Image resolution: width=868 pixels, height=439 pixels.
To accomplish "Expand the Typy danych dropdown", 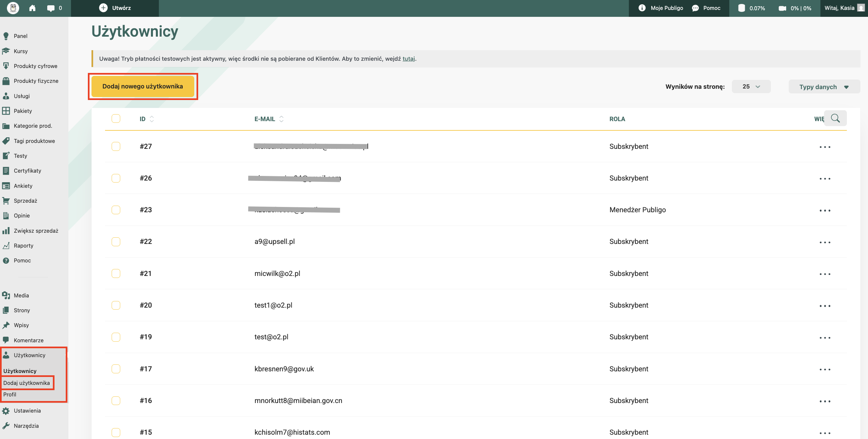I will (x=823, y=87).
